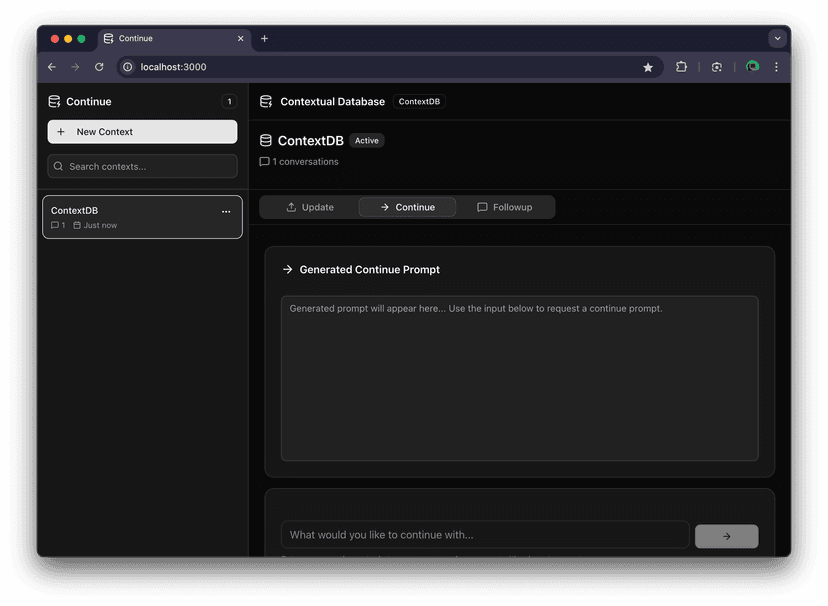Click the continue prompt input field
This screenshot has width=828, height=606.
484,535
